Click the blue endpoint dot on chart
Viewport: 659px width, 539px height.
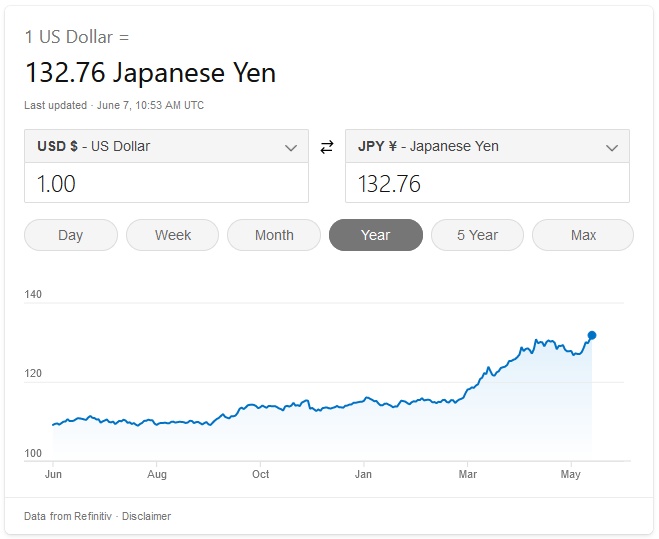(x=592, y=336)
